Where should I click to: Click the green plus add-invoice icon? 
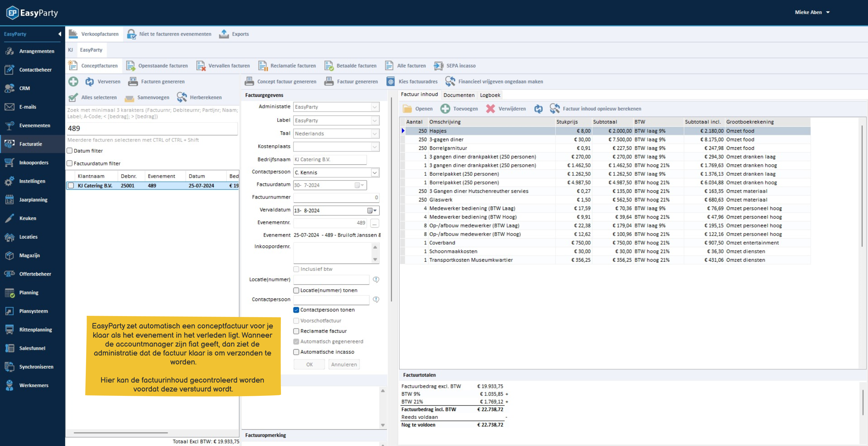[73, 81]
